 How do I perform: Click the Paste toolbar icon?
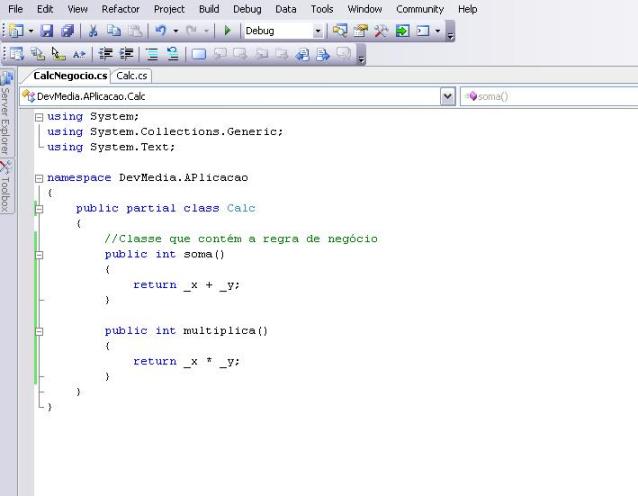[135, 31]
